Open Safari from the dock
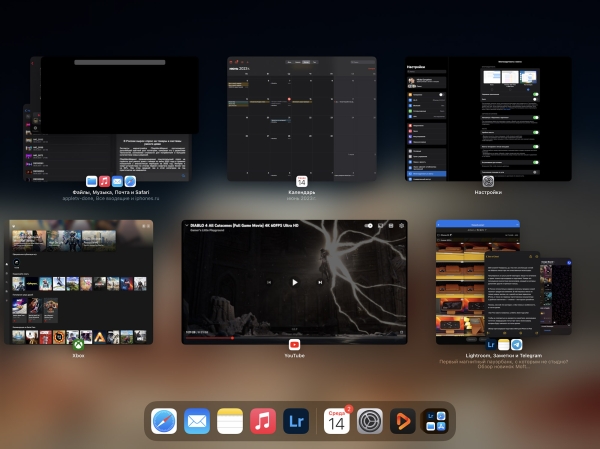600x449 pixels. (x=164, y=422)
